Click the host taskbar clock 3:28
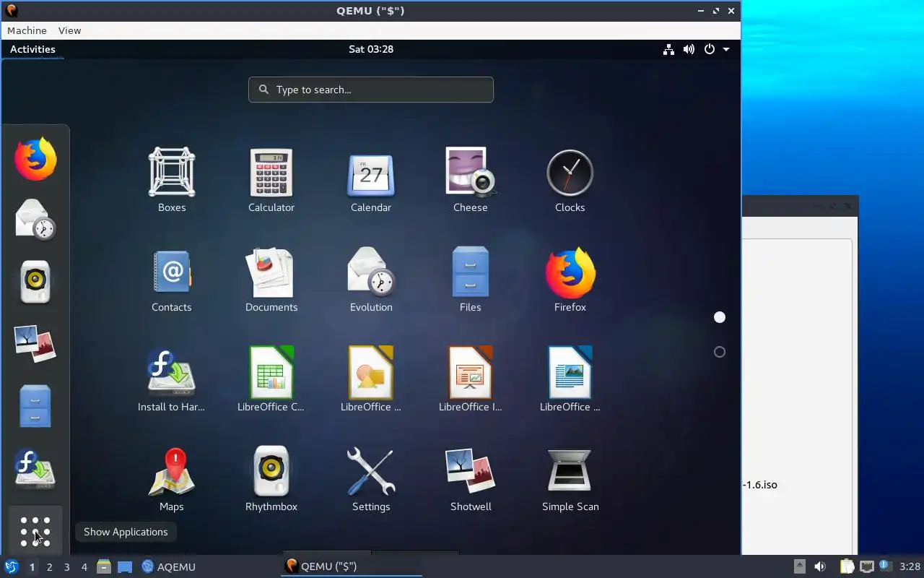Viewport: 924px width, 578px height. 910,566
